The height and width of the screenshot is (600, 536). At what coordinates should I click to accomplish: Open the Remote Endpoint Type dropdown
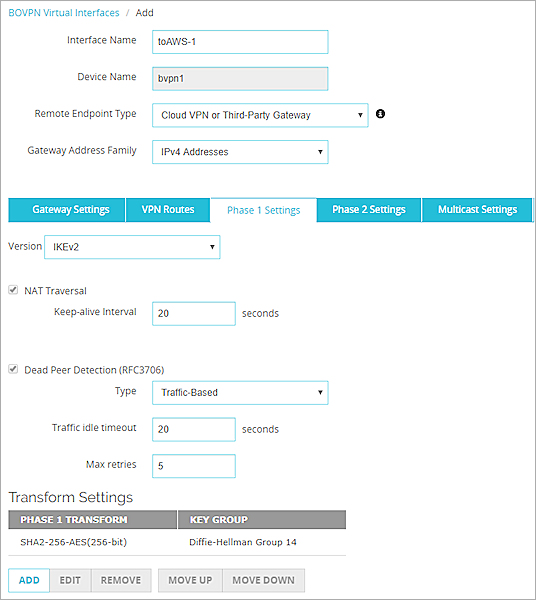260,115
